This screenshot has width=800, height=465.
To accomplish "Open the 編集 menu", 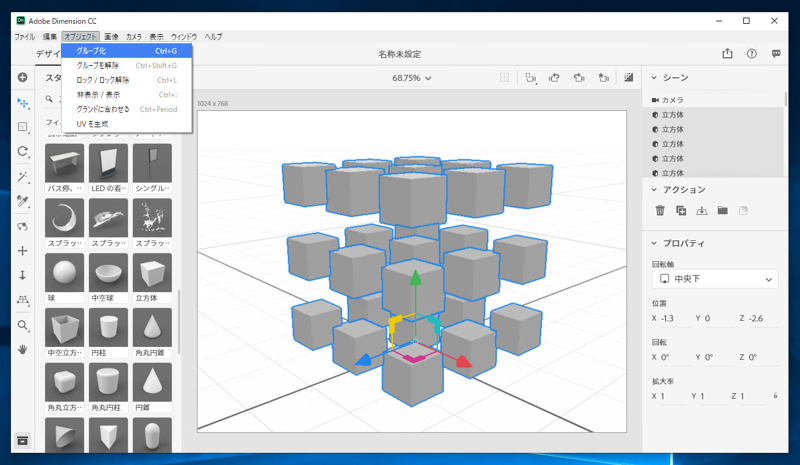I will tap(50, 37).
